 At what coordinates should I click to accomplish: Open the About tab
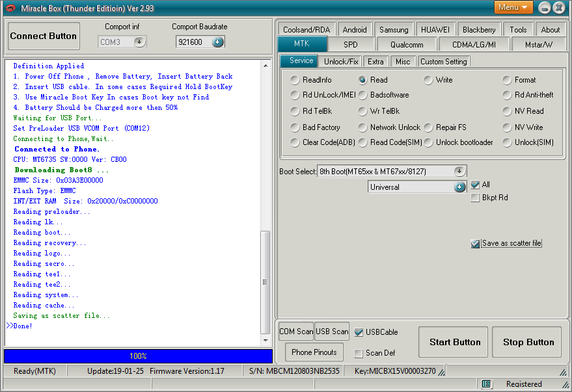click(x=550, y=29)
